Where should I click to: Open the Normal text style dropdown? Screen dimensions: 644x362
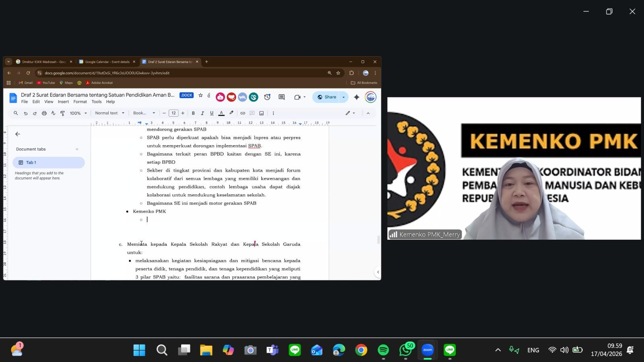pyautogui.click(x=109, y=113)
